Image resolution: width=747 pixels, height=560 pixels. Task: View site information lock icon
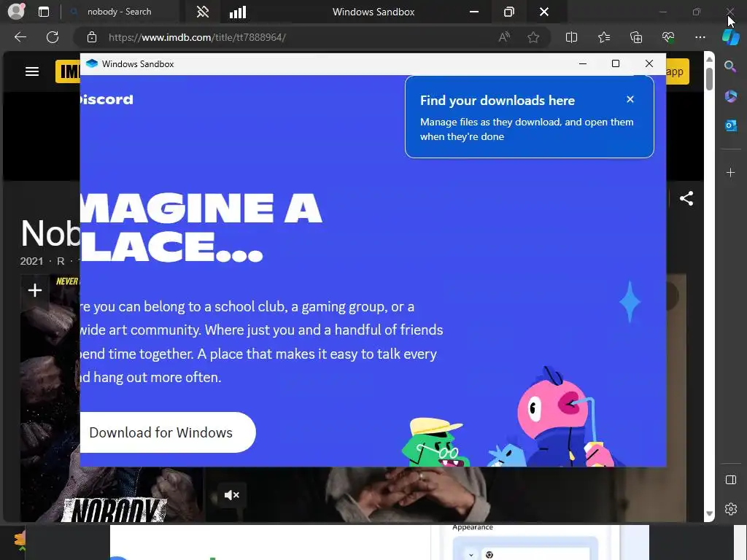(92, 37)
